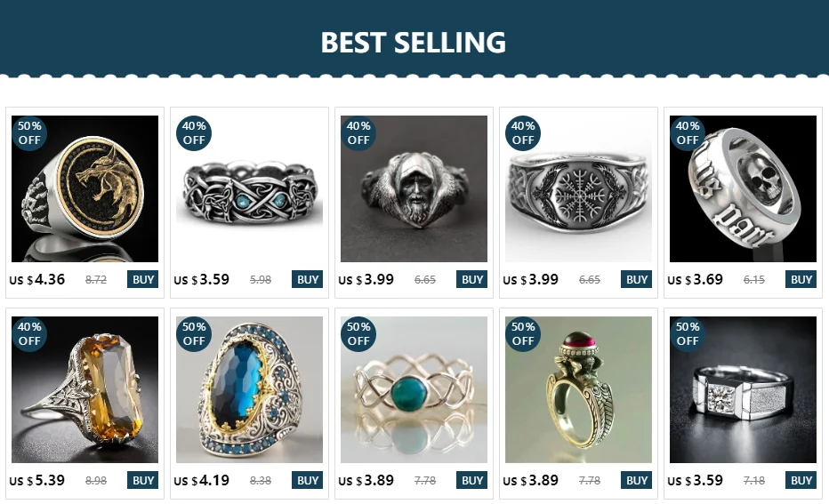Image resolution: width=829 pixels, height=504 pixels.
Task: Click the US $3.59 price of diamond ring
Action: (x=695, y=480)
